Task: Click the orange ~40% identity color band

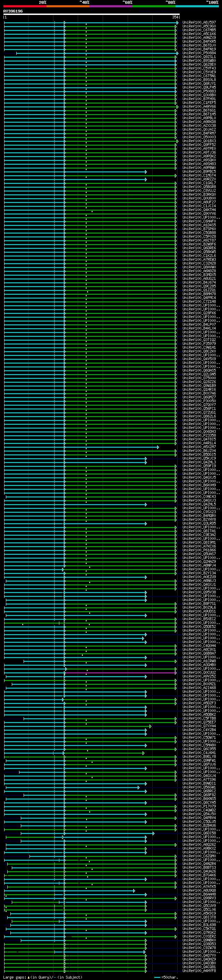Action: [68, 6]
